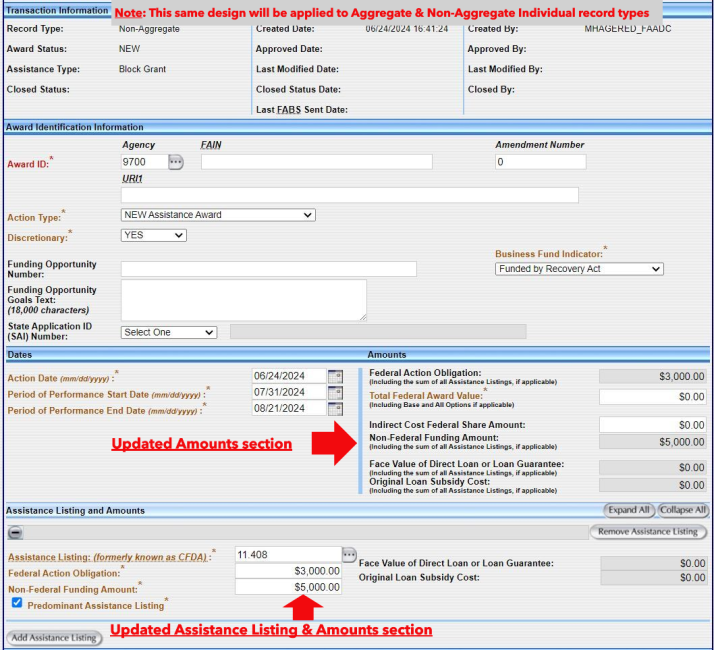Toggle the Predominant Assistance Listing checkbox

17,603
